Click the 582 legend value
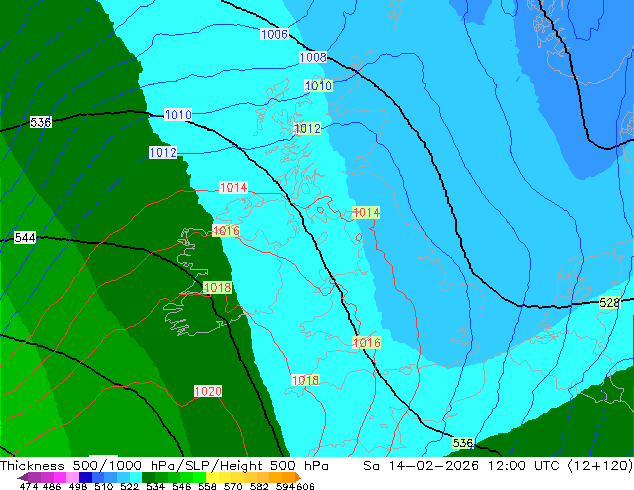The height and width of the screenshot is (490, 634). [x=259, y=486]
